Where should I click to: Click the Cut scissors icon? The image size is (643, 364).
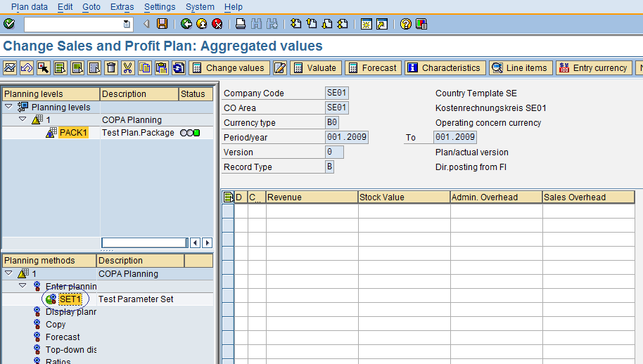coord(128,67)
